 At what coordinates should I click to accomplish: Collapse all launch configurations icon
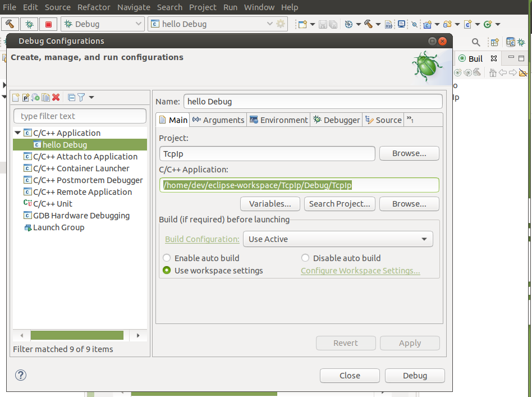(x=71, y=98)
